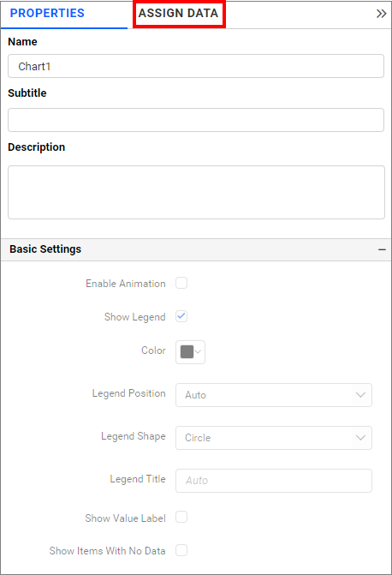Focus the Subtitle text field
Viewport: 392px width, 575px height.
(196, 120)
